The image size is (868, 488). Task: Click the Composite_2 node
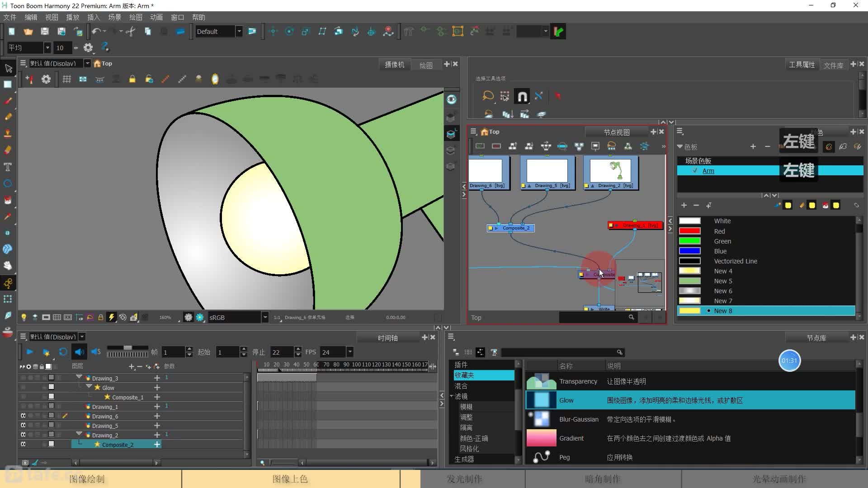(511, 228)
